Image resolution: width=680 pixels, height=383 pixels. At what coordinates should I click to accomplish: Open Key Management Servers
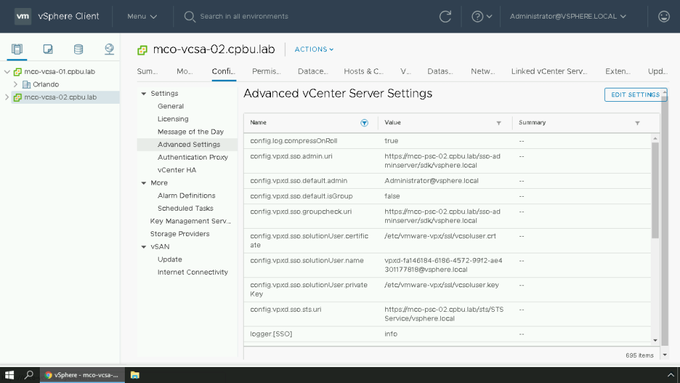[190, 221]
